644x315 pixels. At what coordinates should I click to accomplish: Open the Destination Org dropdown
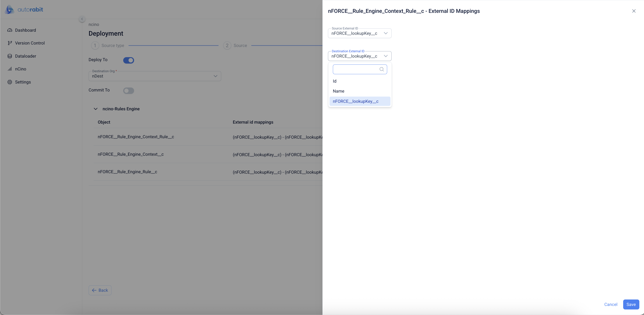click(215, 76)
